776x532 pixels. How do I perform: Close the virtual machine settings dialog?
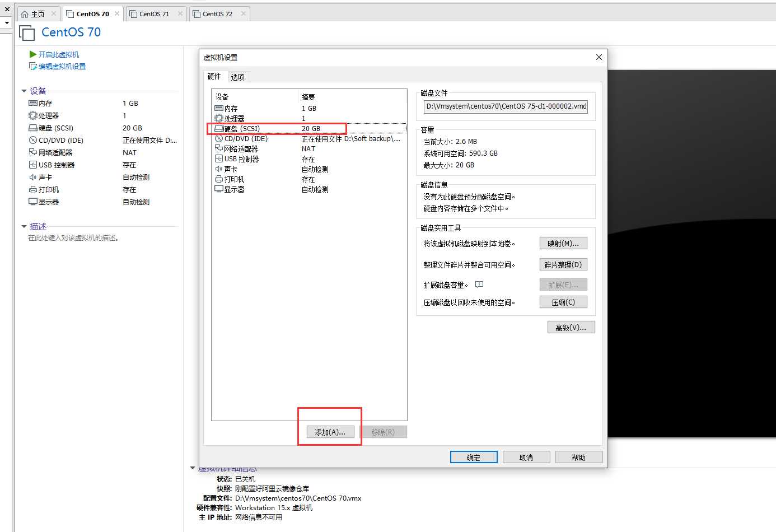[599, 57]
